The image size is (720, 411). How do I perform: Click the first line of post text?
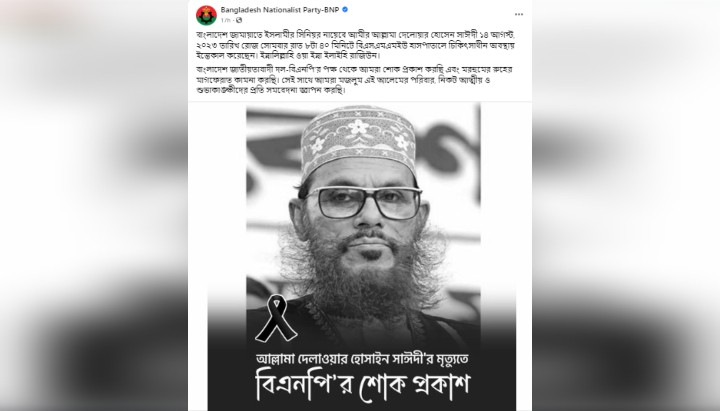point(356,35)
